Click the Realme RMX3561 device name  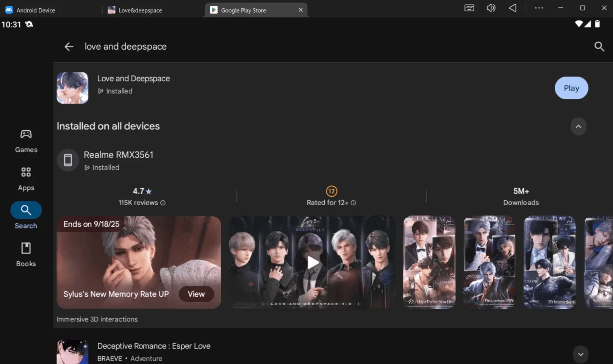point(119,155)
